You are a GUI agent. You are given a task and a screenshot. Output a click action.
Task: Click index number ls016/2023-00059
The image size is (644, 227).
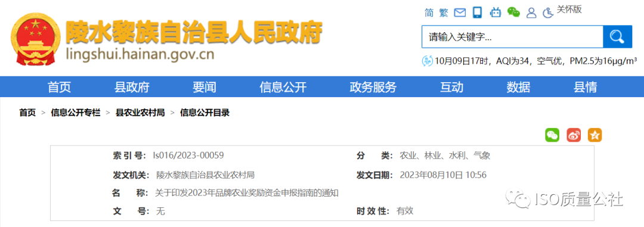click(x=188, y=156)
